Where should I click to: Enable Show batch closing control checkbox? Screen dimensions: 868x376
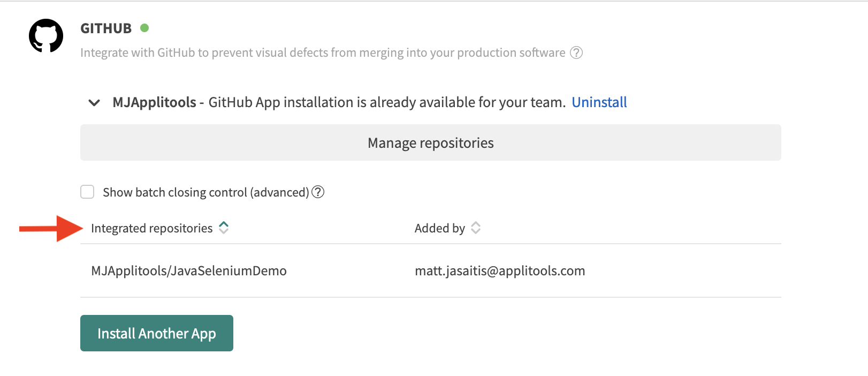pos(87,192)
